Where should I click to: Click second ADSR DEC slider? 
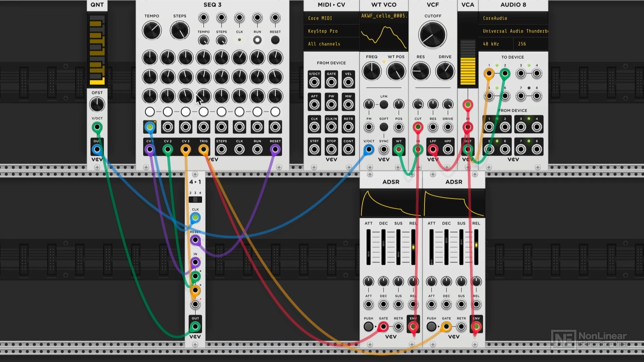tap(446, 247)
